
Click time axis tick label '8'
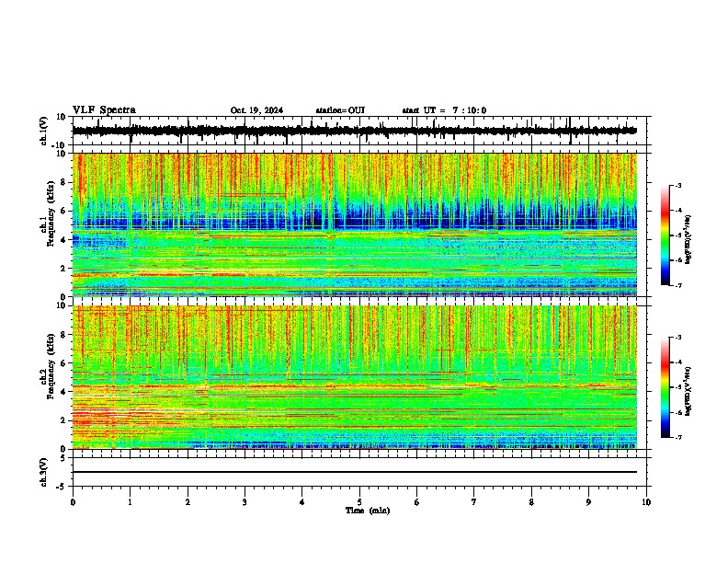tap(531, 502)
